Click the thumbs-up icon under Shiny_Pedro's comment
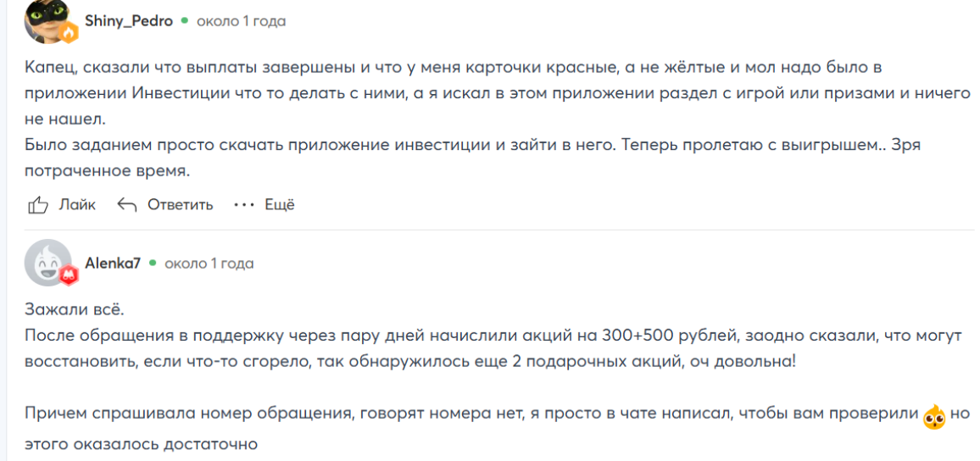The width and height of the screenshot is (980, 461). coord(37,205)
